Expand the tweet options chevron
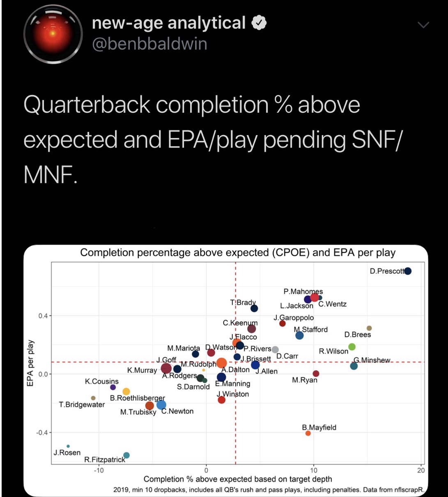 click(423, 25)
